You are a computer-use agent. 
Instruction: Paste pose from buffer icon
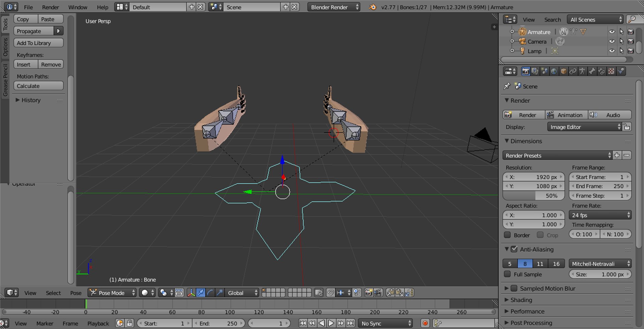pos(399,293)
